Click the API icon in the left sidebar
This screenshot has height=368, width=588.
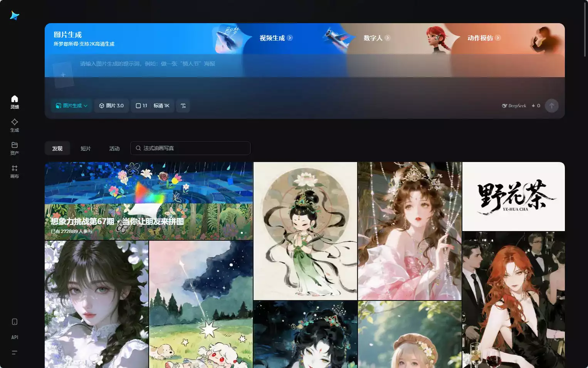(x=14, y=337)
